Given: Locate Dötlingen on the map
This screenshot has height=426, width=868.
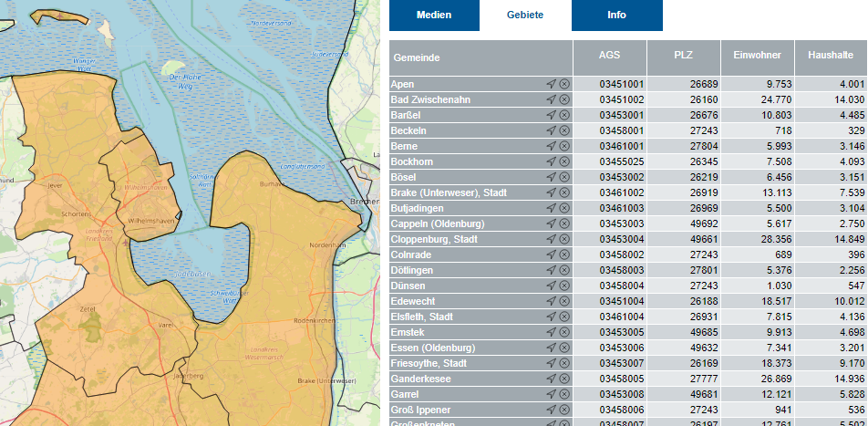Looking at the screenshot, I should 551,270.
